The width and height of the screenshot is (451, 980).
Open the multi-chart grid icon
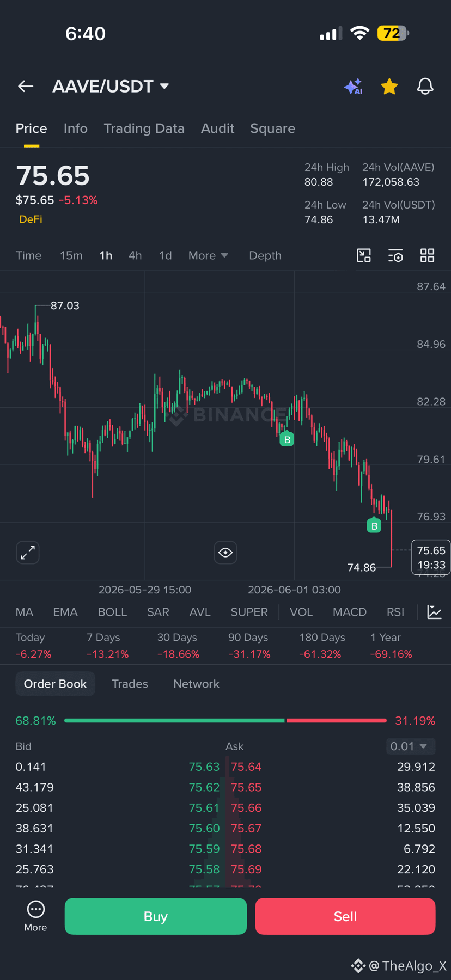tap(428, 255)
